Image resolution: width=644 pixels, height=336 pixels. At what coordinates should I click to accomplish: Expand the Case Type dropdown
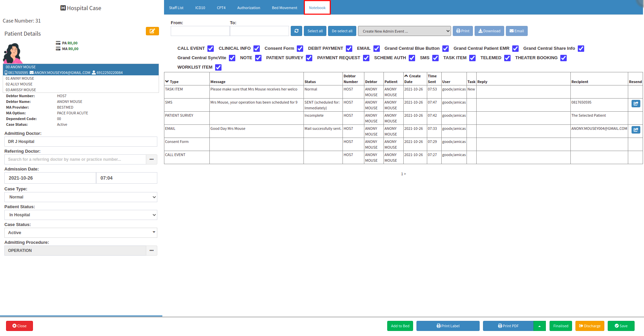81,197
